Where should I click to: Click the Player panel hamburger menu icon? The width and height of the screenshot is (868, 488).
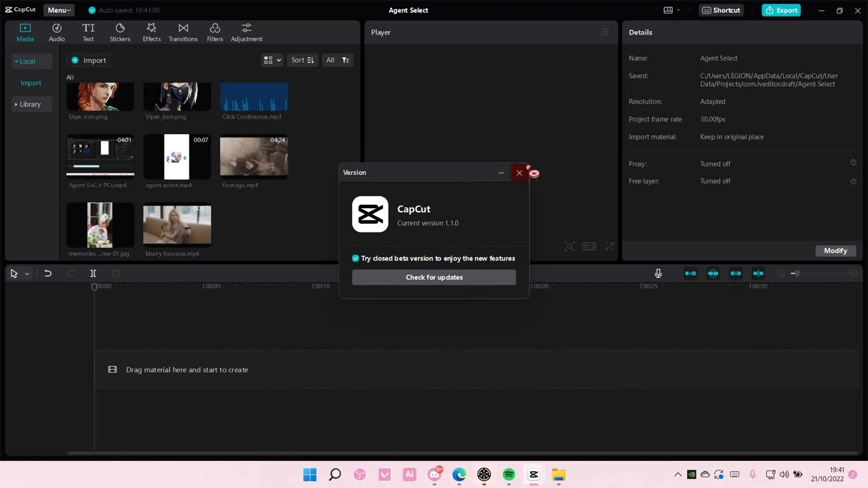pos(606,32)
